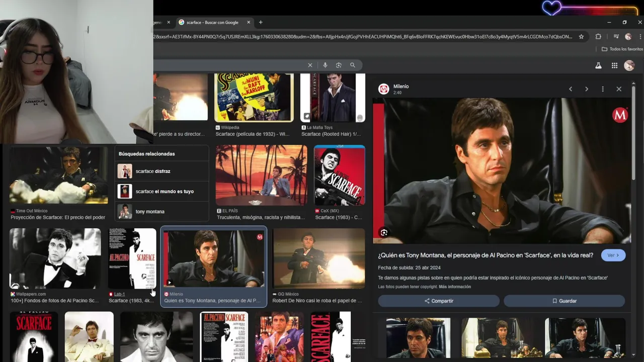The height and width of the screenshot is (362, 644).
Task: Click the large preview image of Tony Montana
Action: [x=502, y=170]
